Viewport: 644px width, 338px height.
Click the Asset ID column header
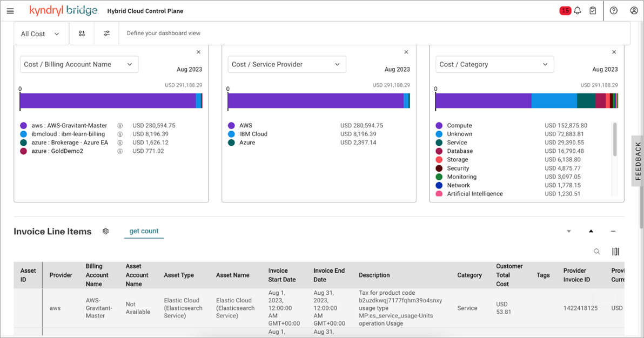pyautogui.click(x=28, y=275)
